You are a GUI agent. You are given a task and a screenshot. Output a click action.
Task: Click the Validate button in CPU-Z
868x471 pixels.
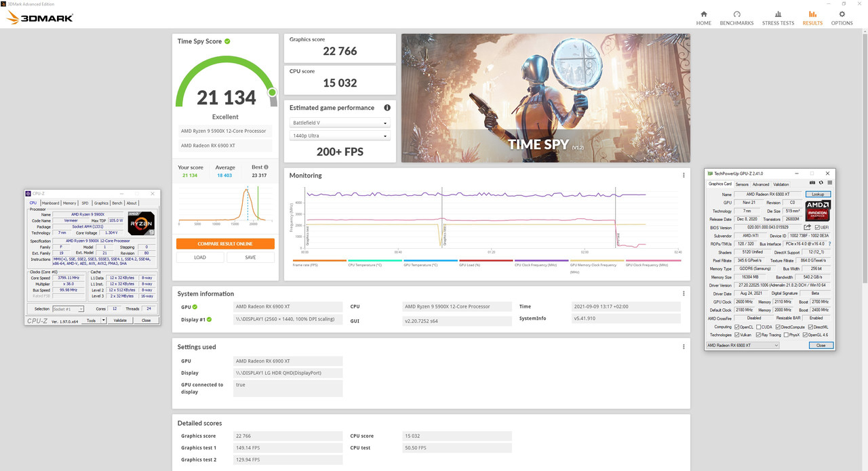[120, 321]
